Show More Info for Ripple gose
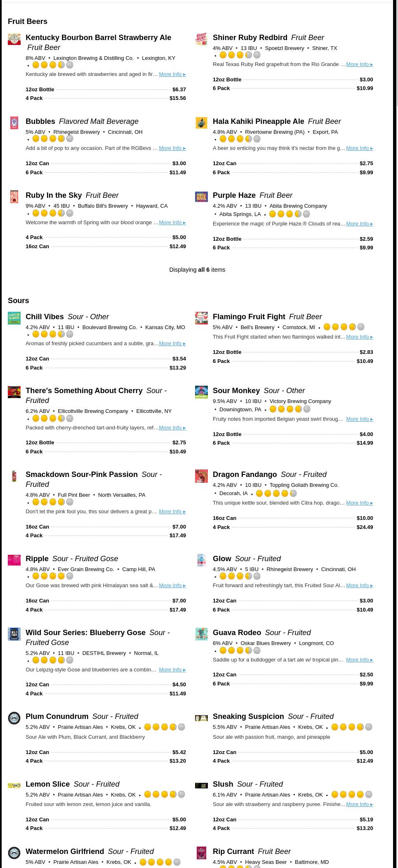This screenshot has width=398, height=868. coord(172,586)
